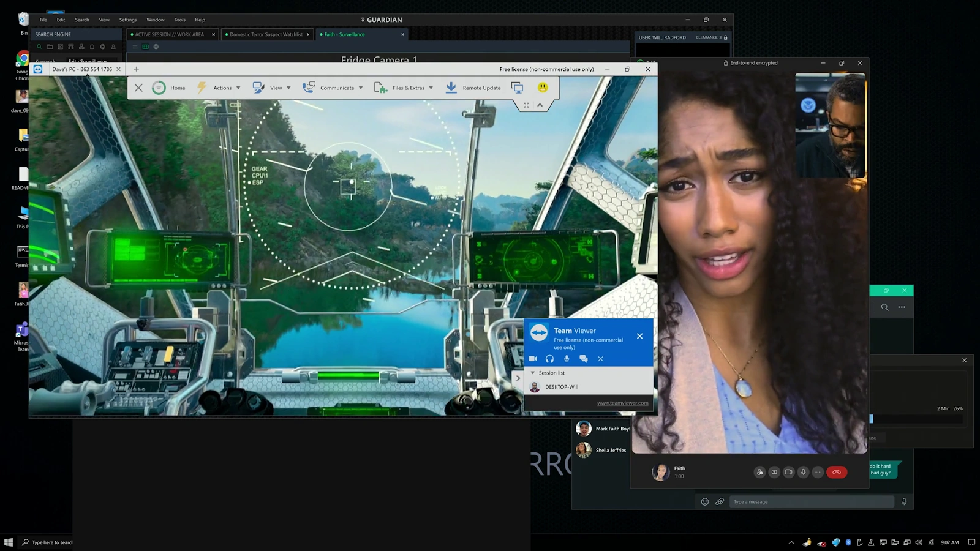Click the globe icon in Search Engine panel
The height and width of the screenshot is (551, 980).
tap(102, 47)
